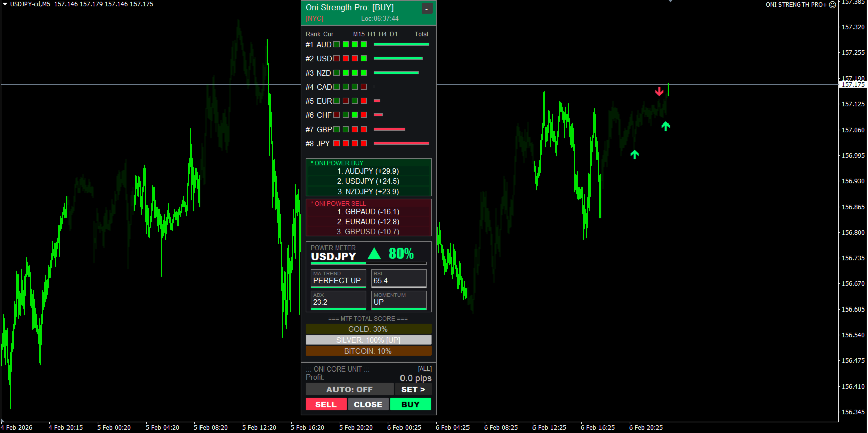
Task: Click the red SELL button
Action: coord(326,404)
